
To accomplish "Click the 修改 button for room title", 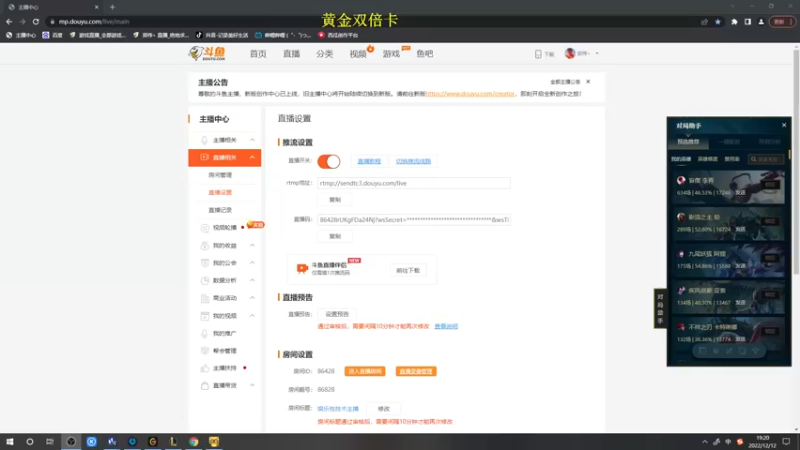I will [384, 409].
